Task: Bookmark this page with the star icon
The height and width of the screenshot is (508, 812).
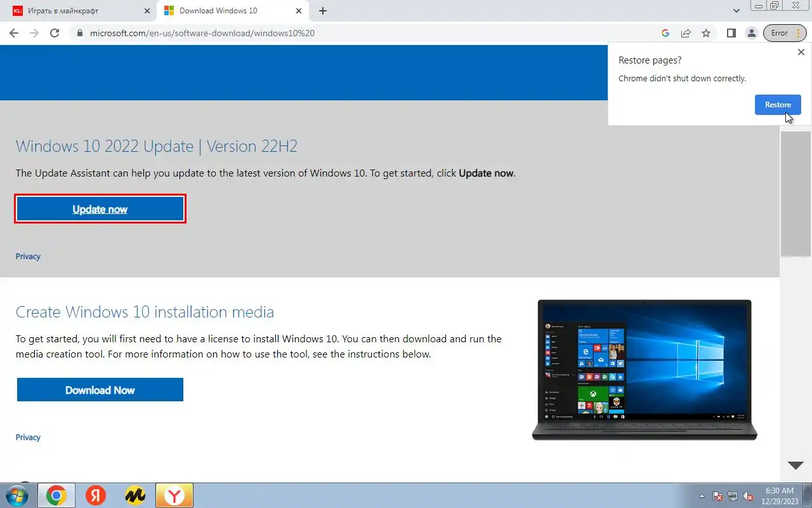Action: coord(706,33)
